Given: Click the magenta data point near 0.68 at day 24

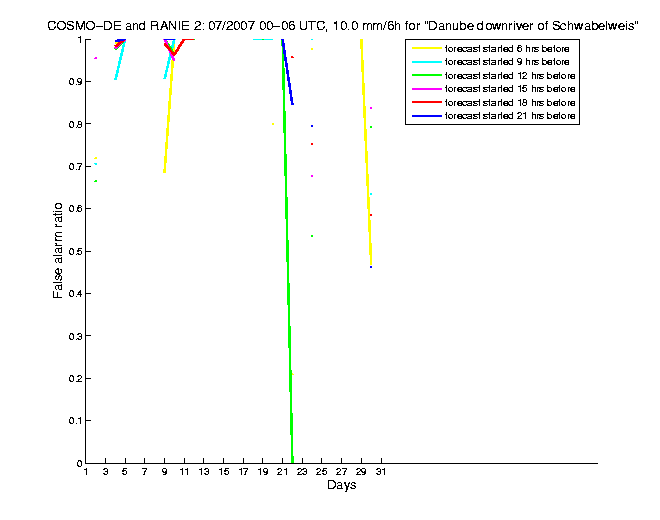Looking at the screenshot, I should click(x=312, y=176).
